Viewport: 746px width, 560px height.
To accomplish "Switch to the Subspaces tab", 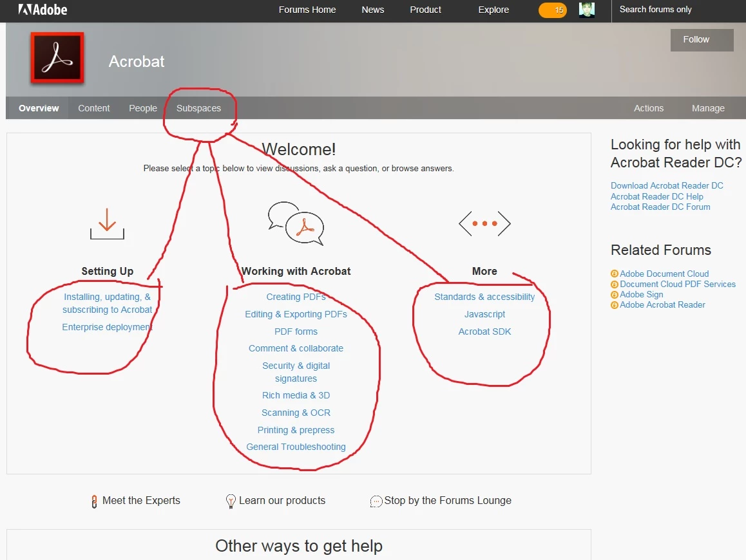I will [x=198, y=108].
